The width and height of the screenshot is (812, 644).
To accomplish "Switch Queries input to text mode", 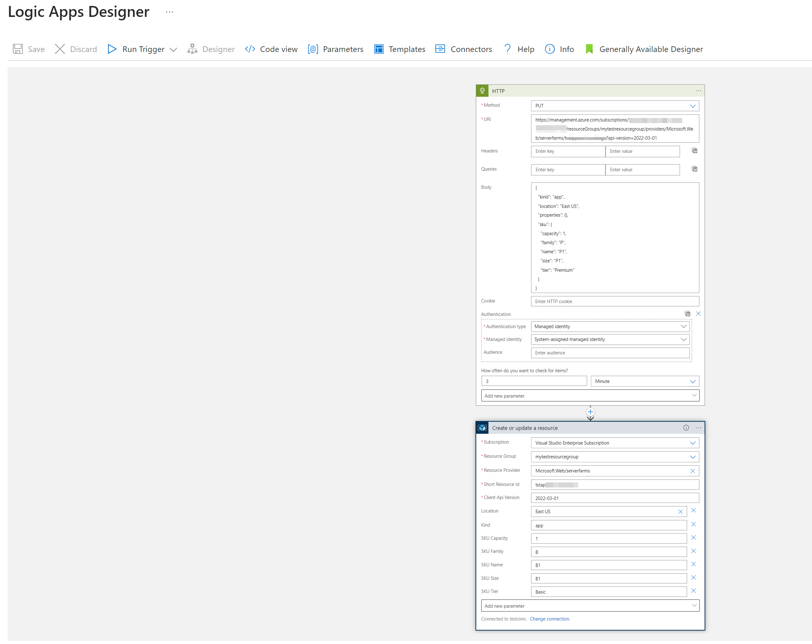I will click(694, 169).
